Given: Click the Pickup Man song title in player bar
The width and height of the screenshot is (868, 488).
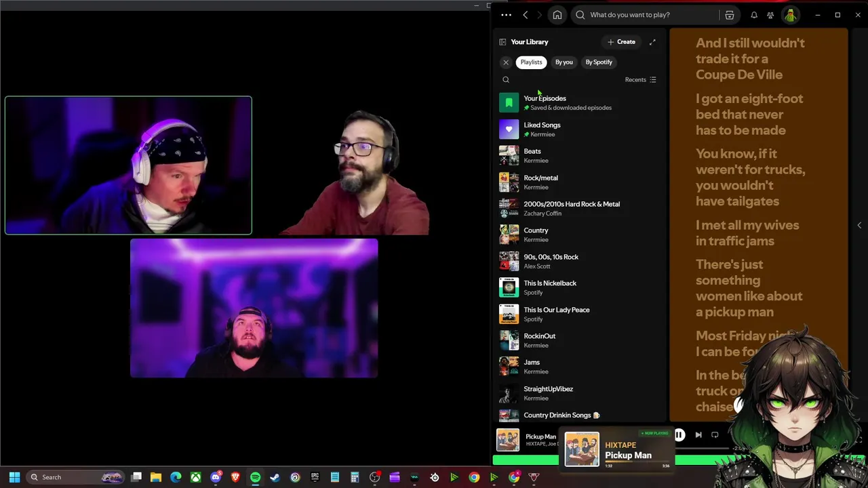Looking at the screenshot, I should point(541,437).
